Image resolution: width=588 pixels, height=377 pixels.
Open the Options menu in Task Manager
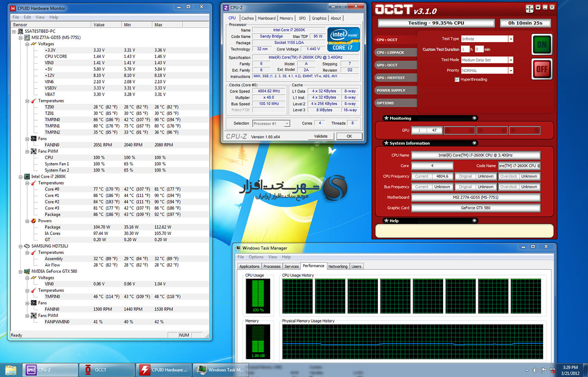click(x=256, y=257)
